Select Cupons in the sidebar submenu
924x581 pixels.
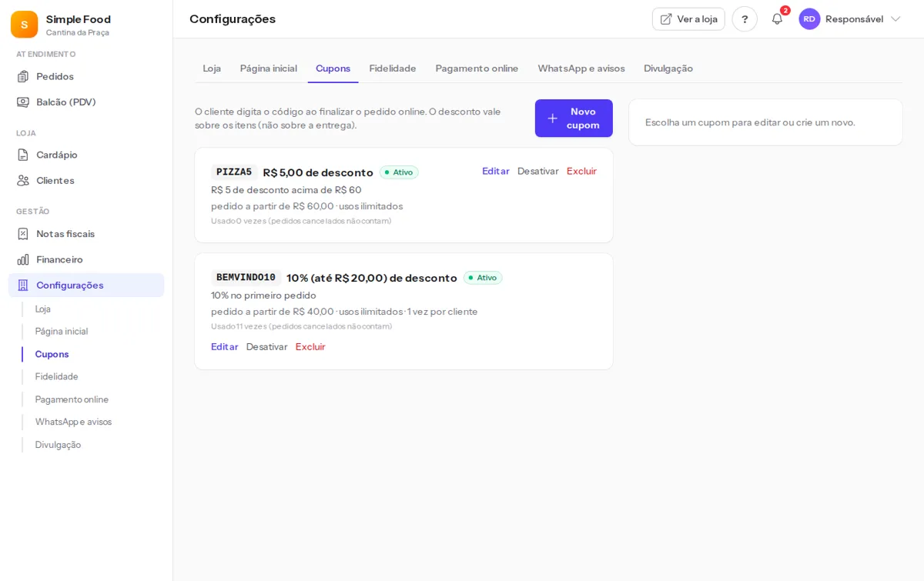[x=52, y=354]
